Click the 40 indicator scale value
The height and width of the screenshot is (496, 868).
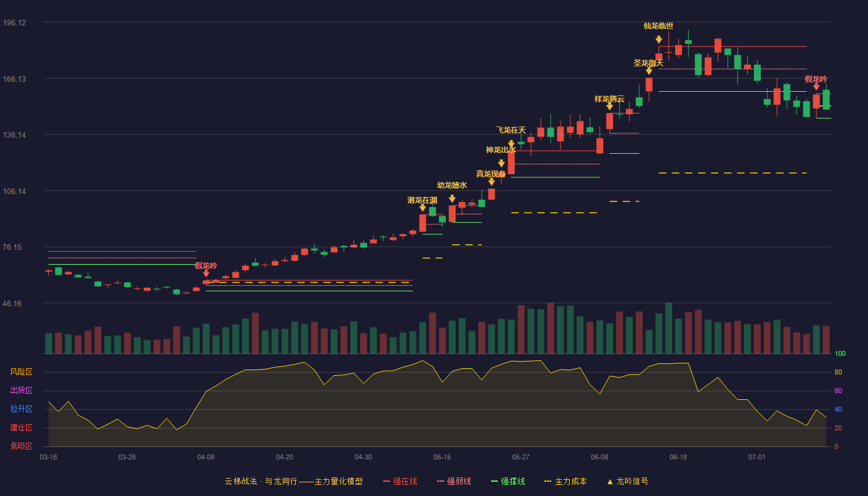[838, 409]
